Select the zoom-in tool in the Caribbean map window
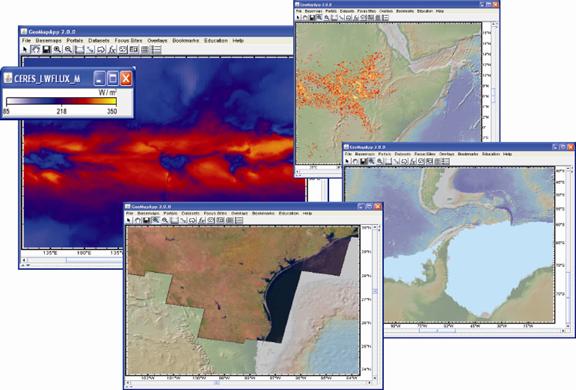 point(372,161)
